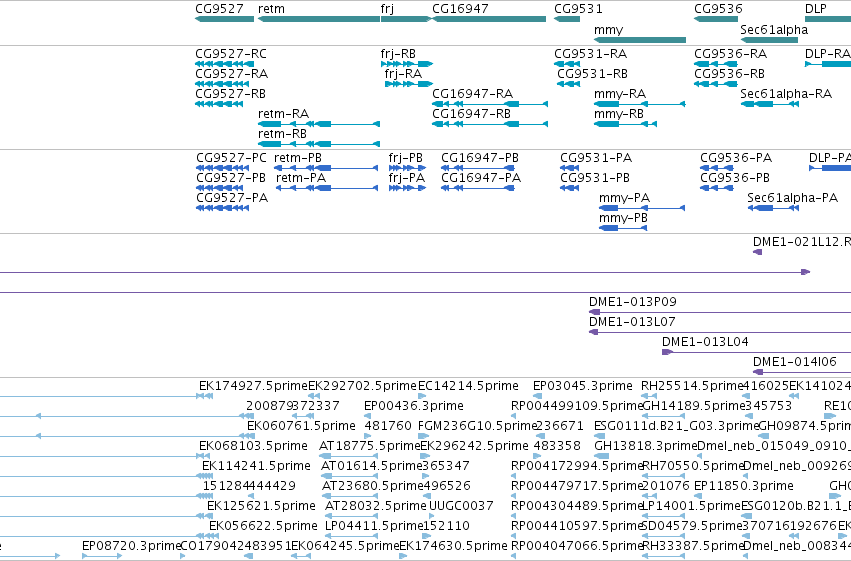The width and height of the screenshot is (851, 561).
Task: Click the Sec61alpha-RA transcript
Action: coord(770,104)
